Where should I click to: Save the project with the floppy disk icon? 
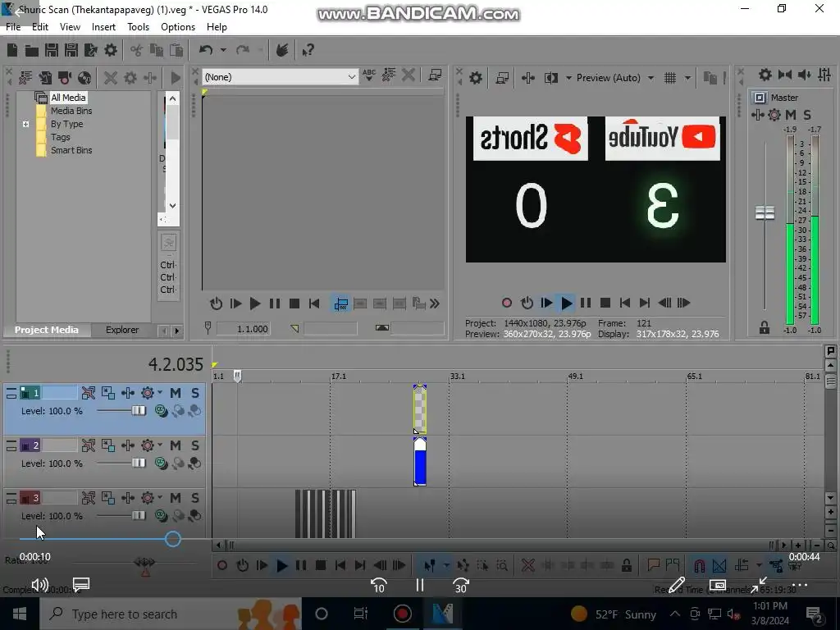[52, 50]
